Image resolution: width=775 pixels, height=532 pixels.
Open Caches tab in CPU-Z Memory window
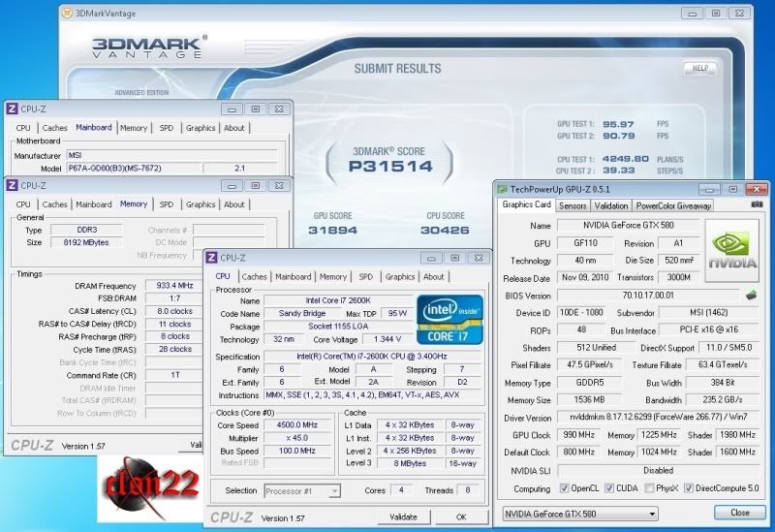(54, 204)
